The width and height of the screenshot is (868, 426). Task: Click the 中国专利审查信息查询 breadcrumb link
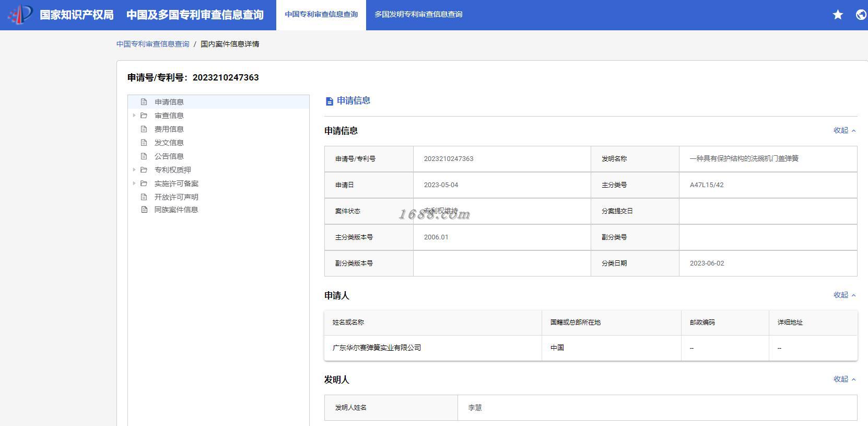click(153, 44)
